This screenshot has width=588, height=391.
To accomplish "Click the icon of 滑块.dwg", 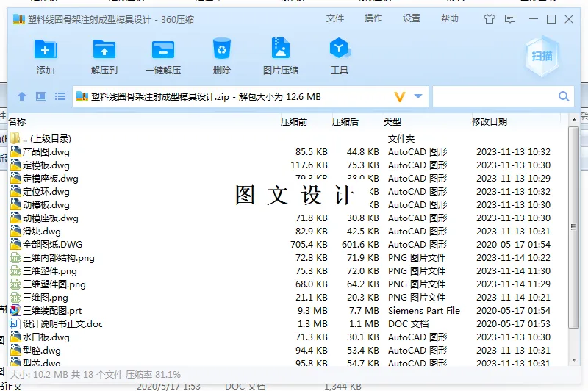I will (x=15, y=231).
